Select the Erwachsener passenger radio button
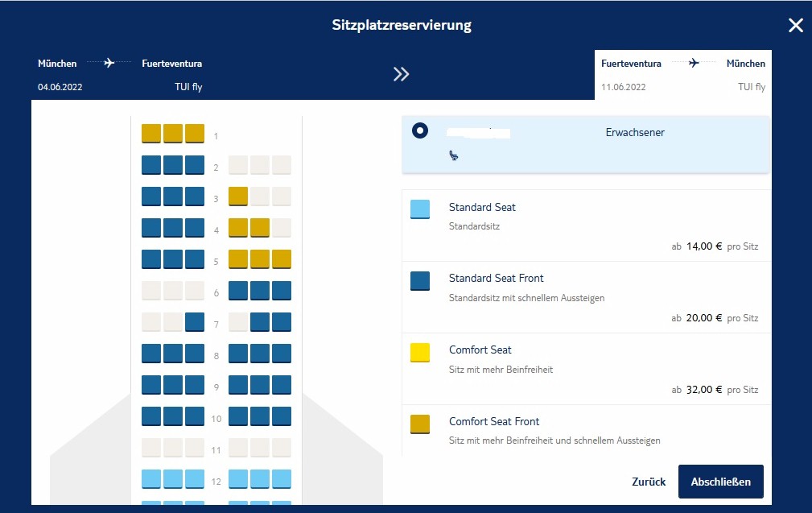This screenshot has width=812, height=513. [419, 130]
